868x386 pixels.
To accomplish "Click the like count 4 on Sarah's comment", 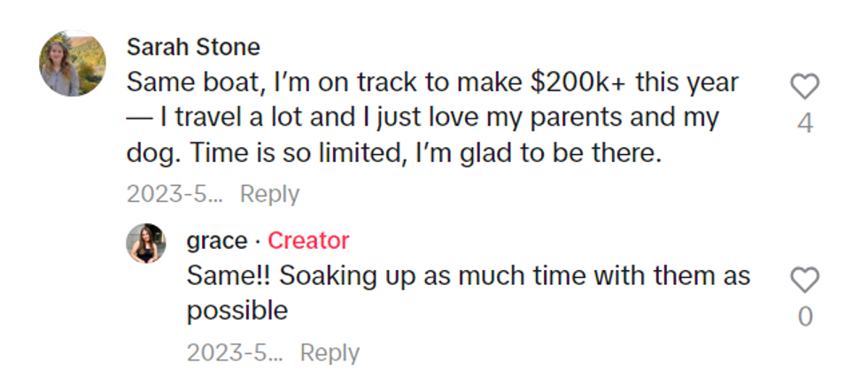I will [x=804, y=123].
